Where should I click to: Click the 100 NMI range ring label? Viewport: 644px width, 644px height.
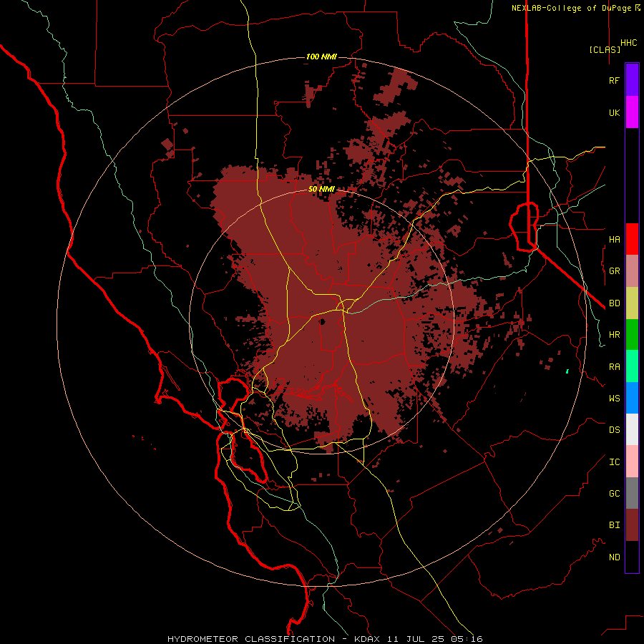tap(321, 57)
